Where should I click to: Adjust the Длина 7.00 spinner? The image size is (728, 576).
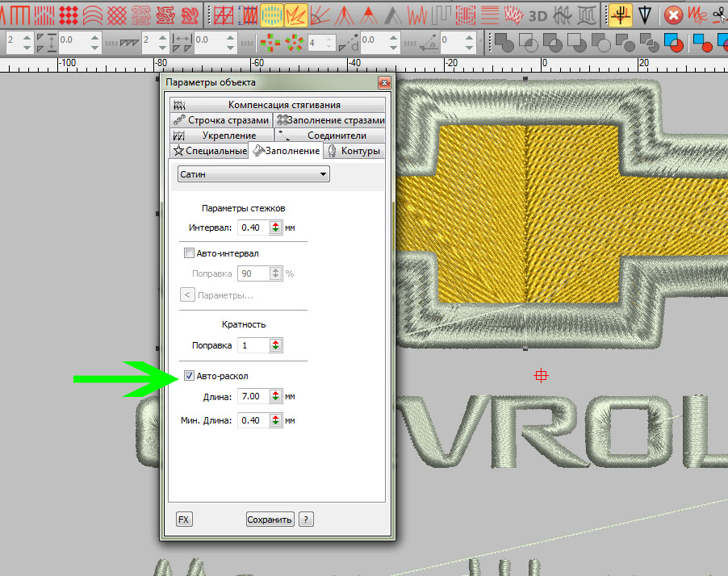(x=276, y=396)
